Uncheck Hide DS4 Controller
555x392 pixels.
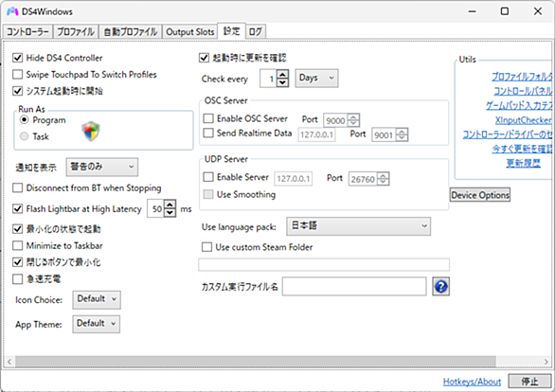(x=17, y=58)
